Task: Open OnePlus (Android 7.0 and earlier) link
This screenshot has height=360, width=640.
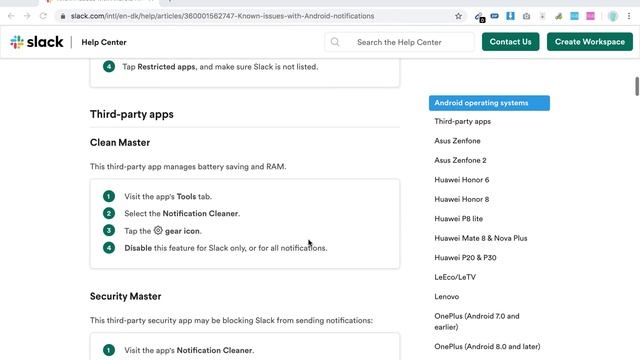Action: click(477, 322)
